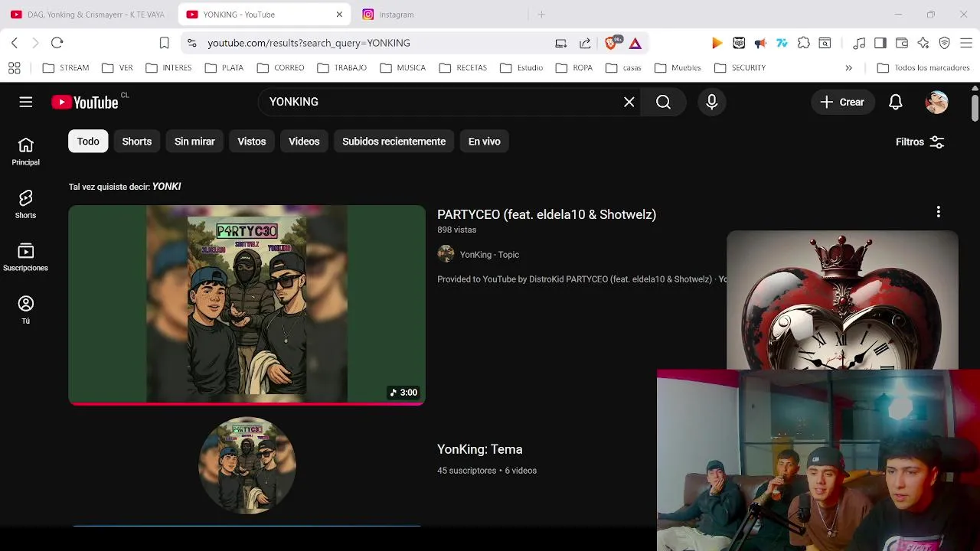980x551 pixels.
Task: Close the YONKING - YouTube tab
Action: (339, 15)
